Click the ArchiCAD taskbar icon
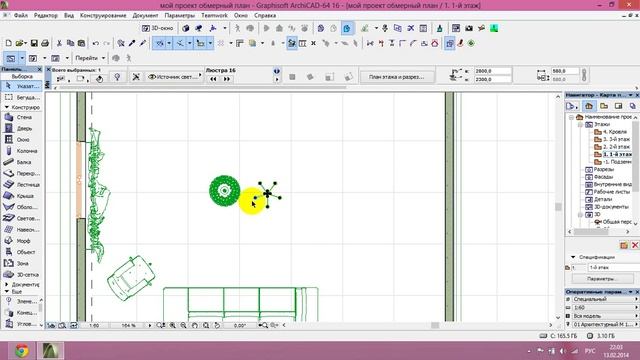 (51, 351)
